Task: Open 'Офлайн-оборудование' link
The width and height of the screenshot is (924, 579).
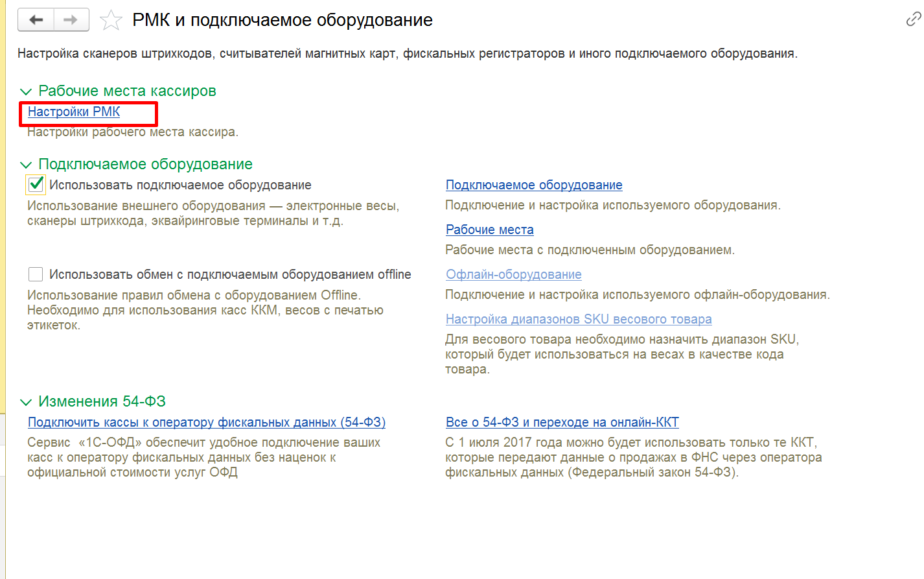Action: pyautogui.click(x=514, y=274)
